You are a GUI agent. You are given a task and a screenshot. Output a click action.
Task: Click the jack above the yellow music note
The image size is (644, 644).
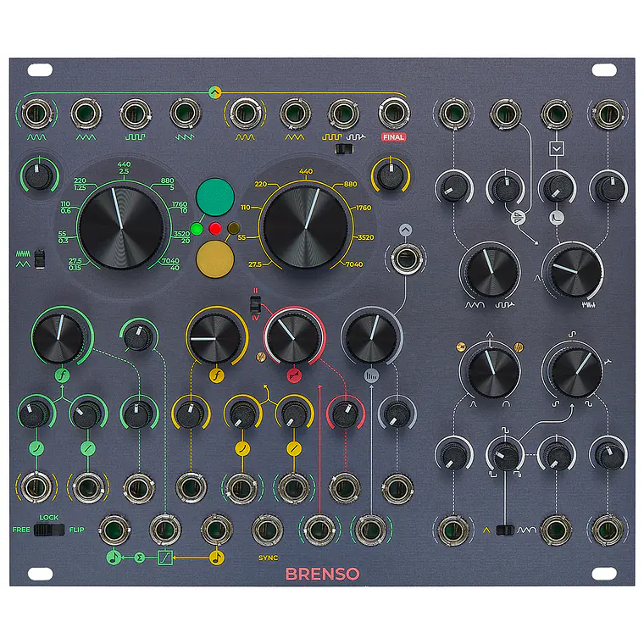coord(216,530)
